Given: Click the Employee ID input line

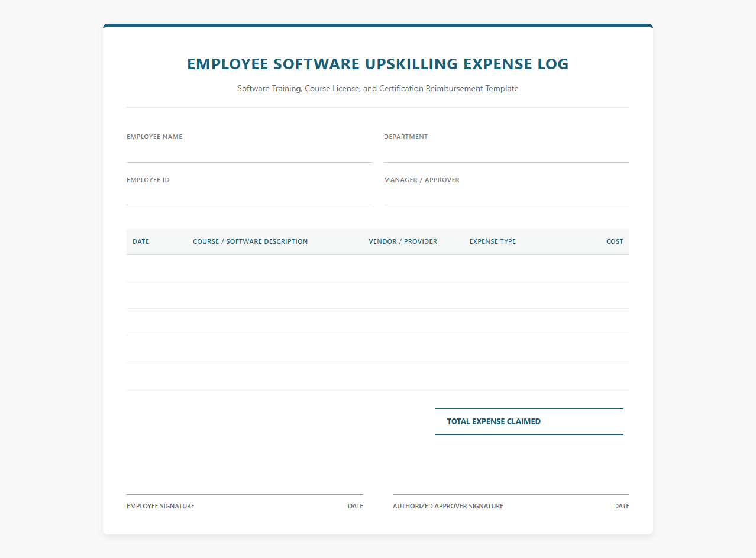Looking at the screenshot, I should point(249,197).
